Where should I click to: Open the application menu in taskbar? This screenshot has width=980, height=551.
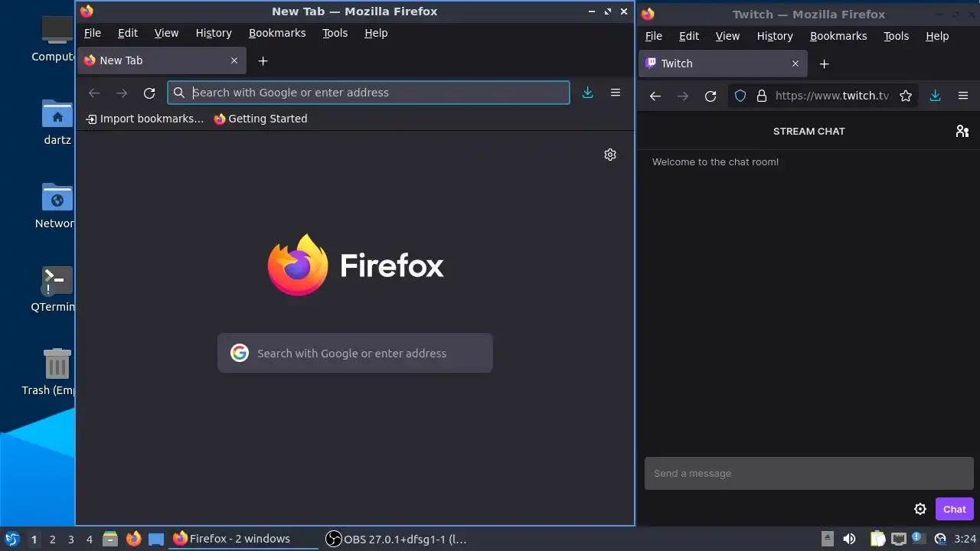[x=11, y=539]
